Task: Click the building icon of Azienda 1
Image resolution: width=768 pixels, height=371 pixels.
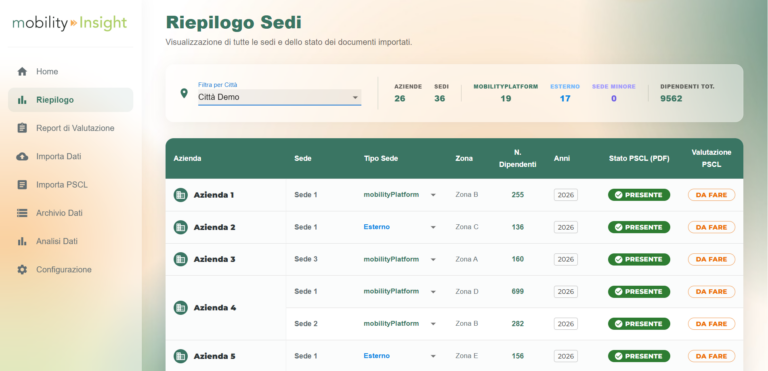Action: click(x=181, y=195)
